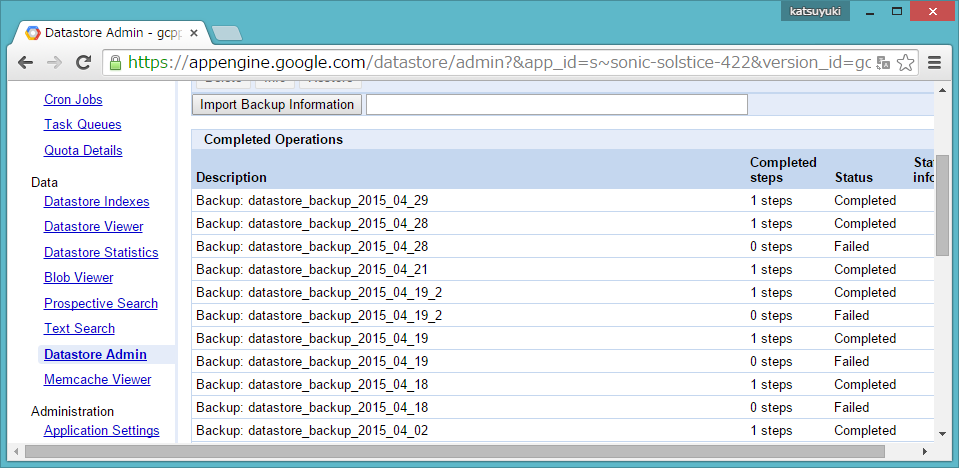The width and height of the screenshot is (959, 468).
Task: Select the datastore_backup_2015_04_29 row
Action: click(563, 201)
